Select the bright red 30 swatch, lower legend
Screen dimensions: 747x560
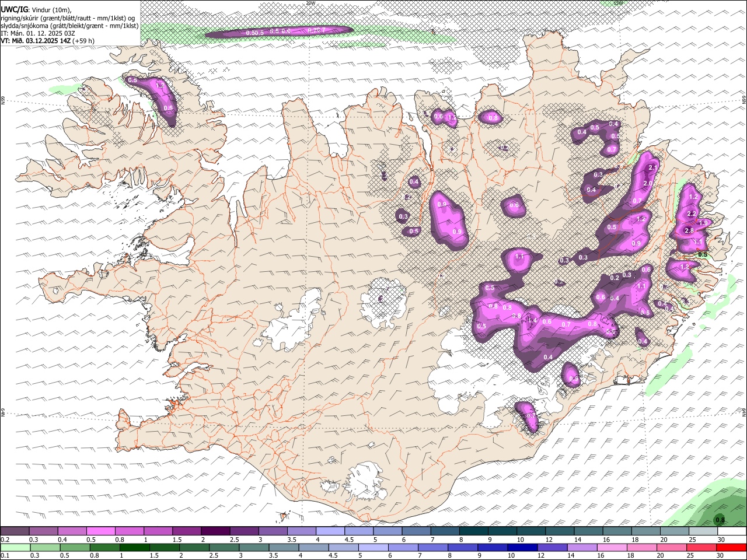coord(731,548)
